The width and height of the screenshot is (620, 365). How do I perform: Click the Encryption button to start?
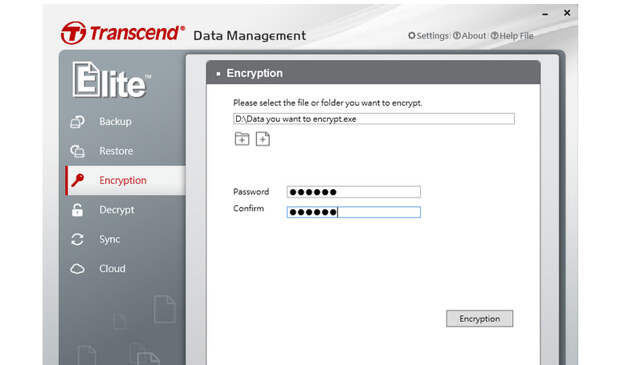(x=480, y=318)
